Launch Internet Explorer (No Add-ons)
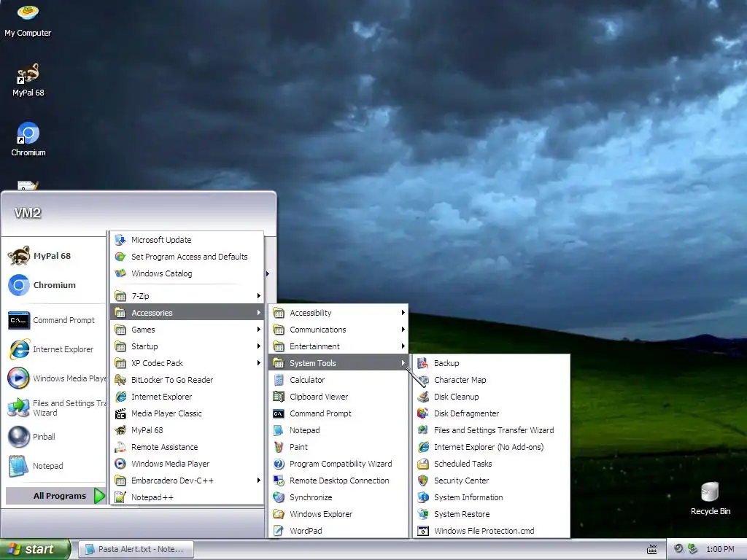747x560 pixels. [491, 447]
